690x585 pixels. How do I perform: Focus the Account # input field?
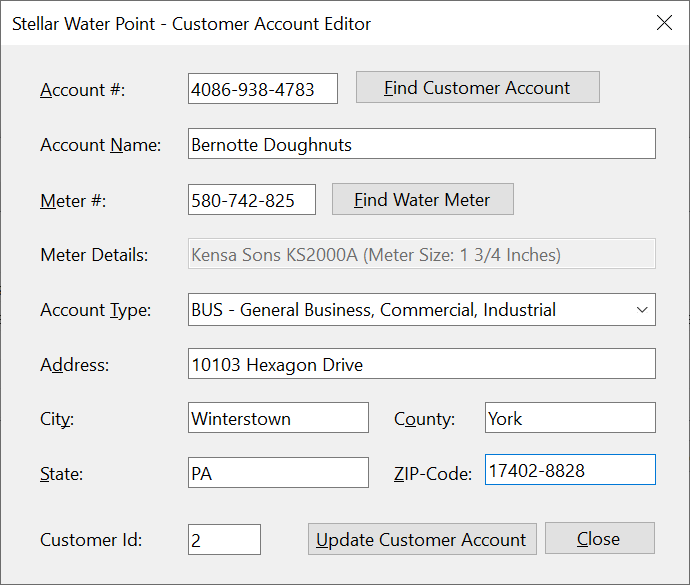[x=263, y=89]
